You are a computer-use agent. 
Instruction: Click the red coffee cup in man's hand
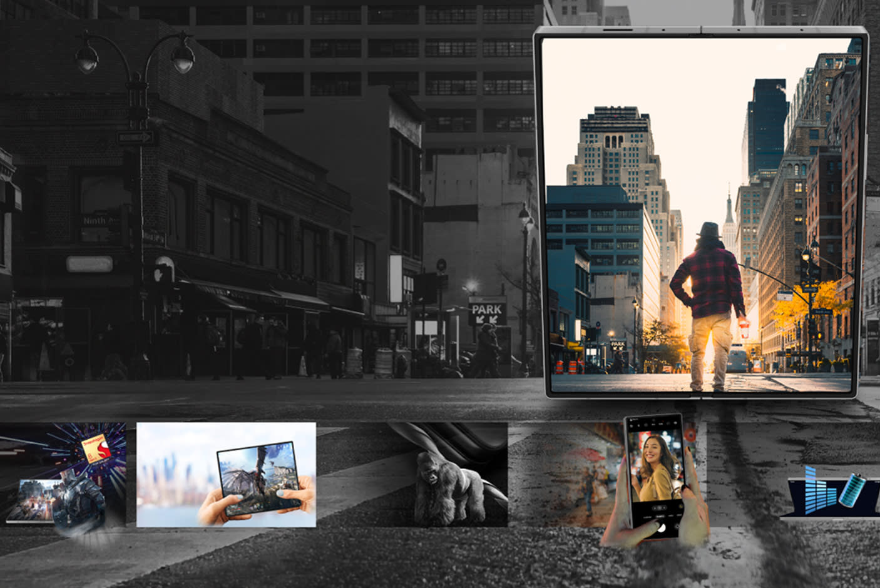tap(743, 328)
